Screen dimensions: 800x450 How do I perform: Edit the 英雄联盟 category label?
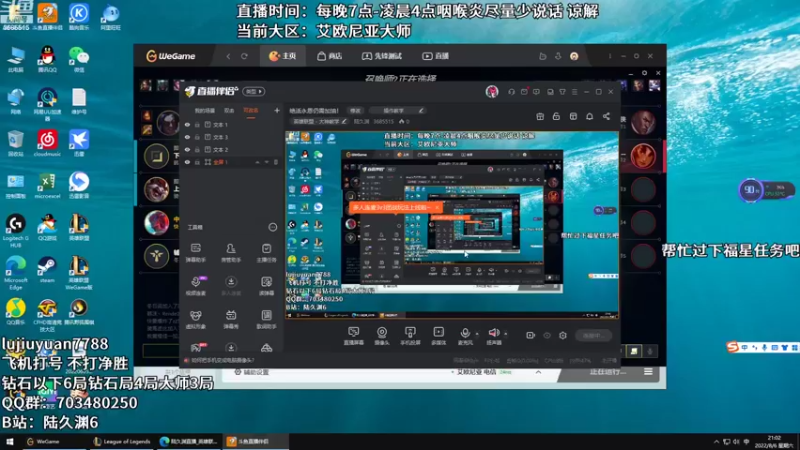coord(319,121)
